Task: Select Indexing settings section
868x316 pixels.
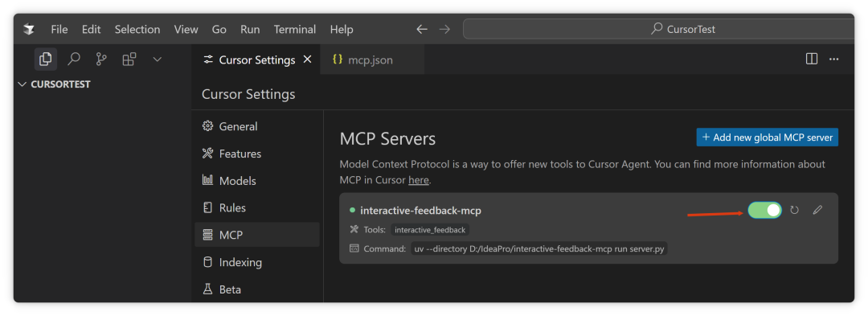Action: pos(257,262)
